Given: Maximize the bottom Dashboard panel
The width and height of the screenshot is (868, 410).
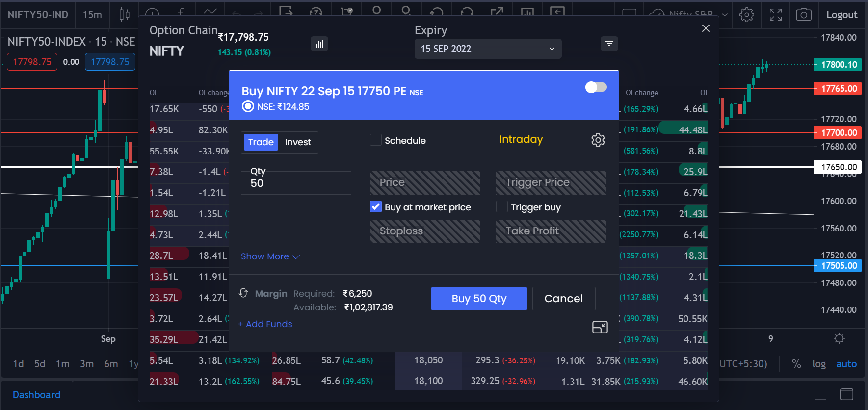Looking at the screenshot, I should coord(846,394).
